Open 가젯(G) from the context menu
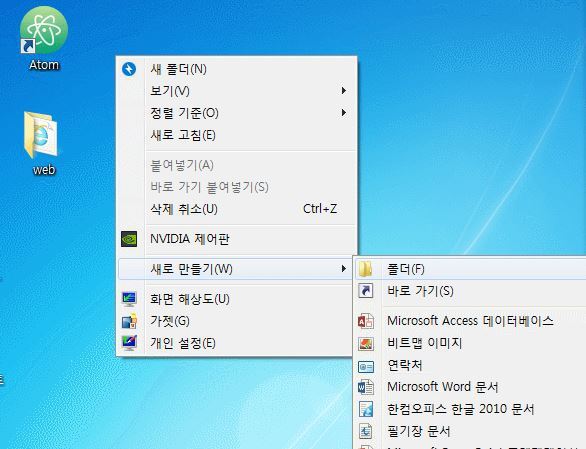 (236, 321)
